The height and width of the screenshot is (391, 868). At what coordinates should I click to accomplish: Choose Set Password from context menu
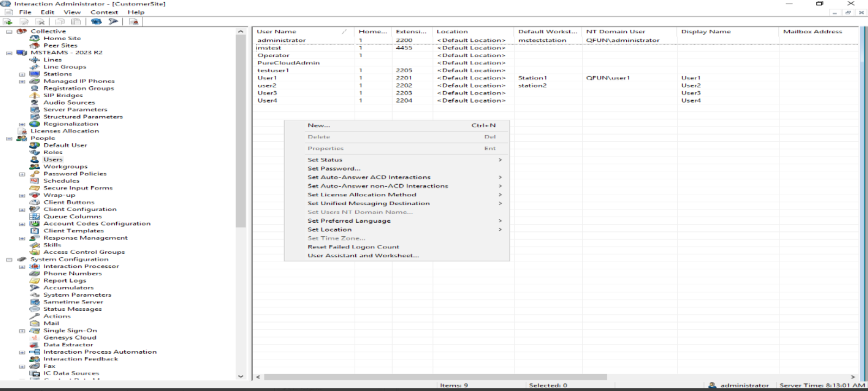point(334,168)
